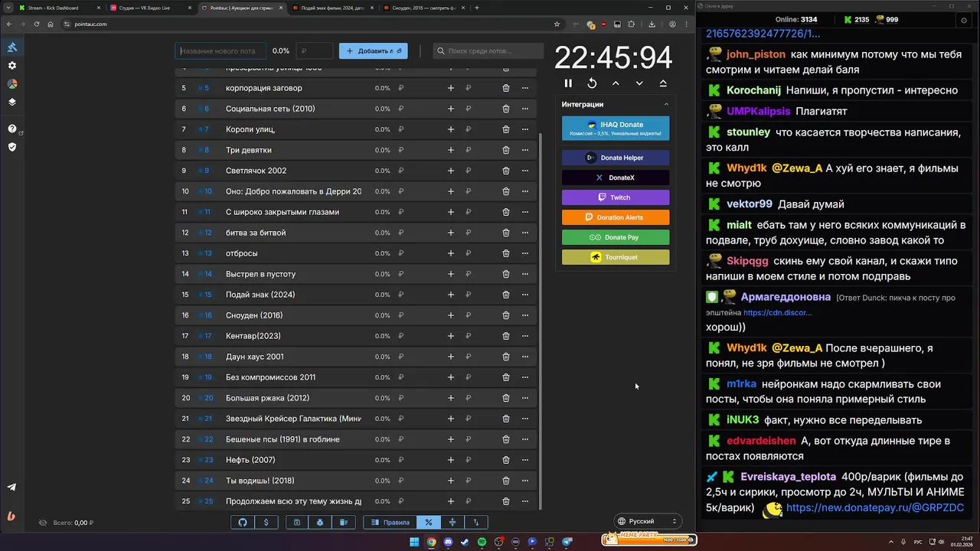Open more options for Нефть (2007)
The width and height of the screenshot is (980, 551).
coord(525,460)
